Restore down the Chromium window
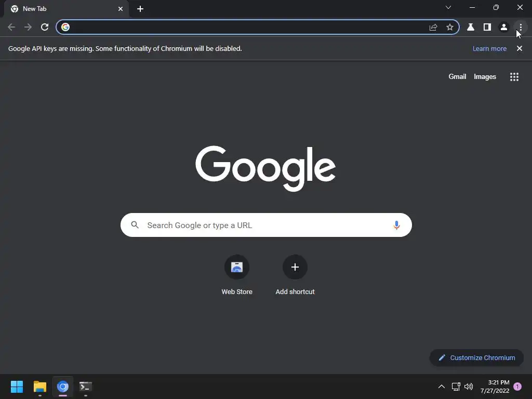The width and height of the screenshot is (532, 399). click(496, 7)
